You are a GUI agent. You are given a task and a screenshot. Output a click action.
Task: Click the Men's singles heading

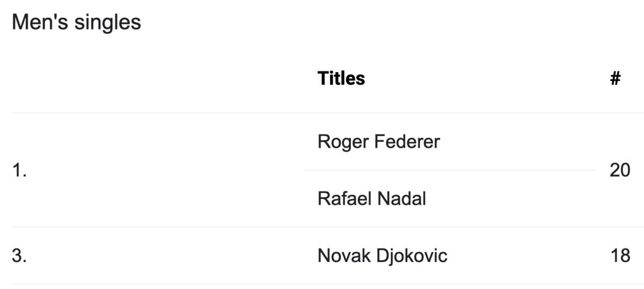tap(76, 22)
